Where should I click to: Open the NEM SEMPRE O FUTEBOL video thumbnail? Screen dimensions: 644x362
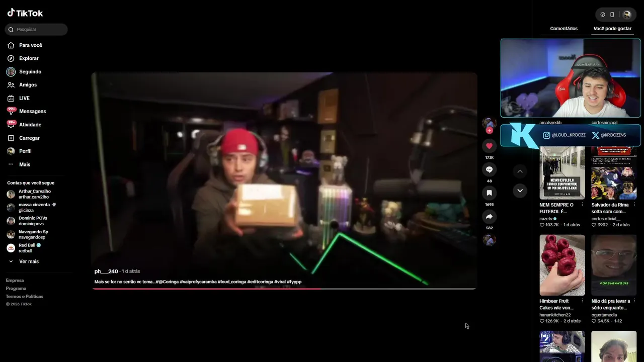pos(562,172)
